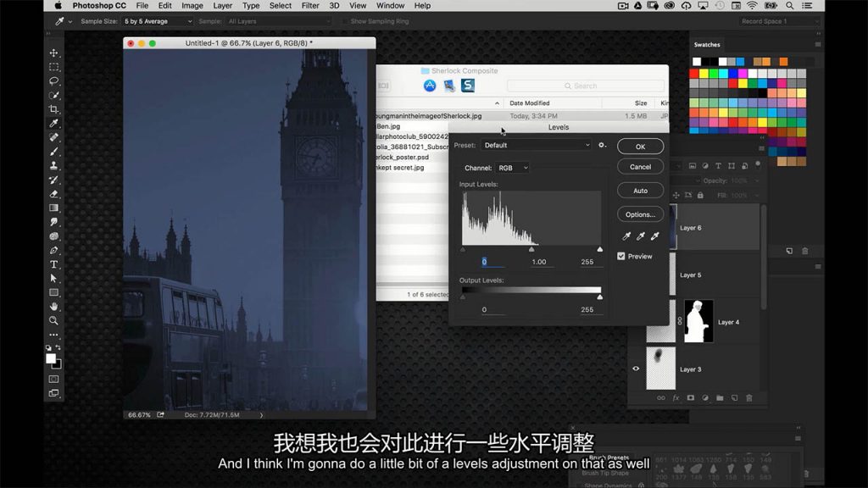This screenshot has width=868, height=488.
Task: Open the Sample All Layers dropdown
Action: coord(278,21)
